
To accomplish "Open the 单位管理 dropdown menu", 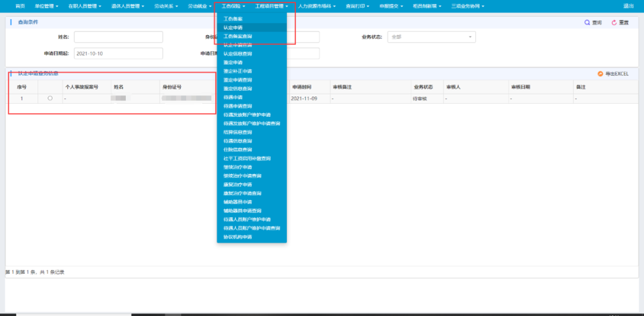I will [x=46, y=6].
